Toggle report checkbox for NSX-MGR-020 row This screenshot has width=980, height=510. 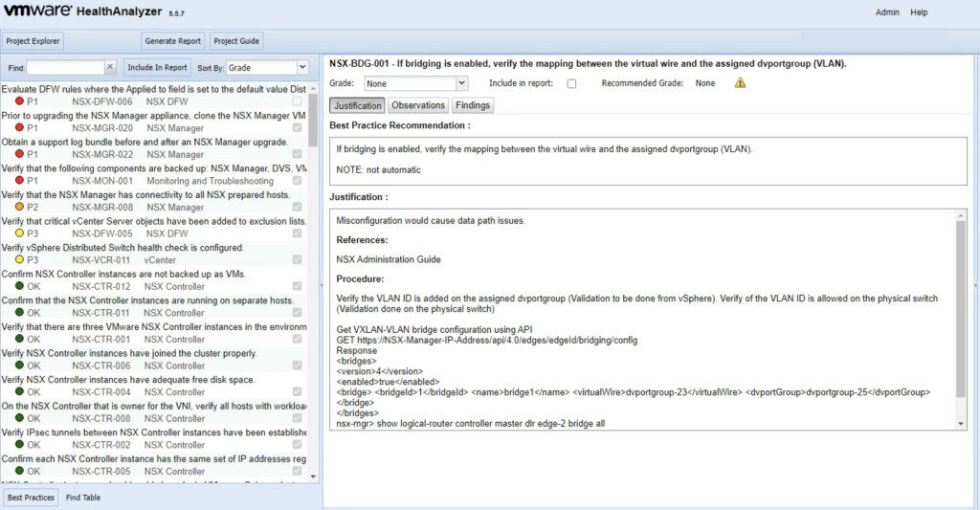(297, 127)
